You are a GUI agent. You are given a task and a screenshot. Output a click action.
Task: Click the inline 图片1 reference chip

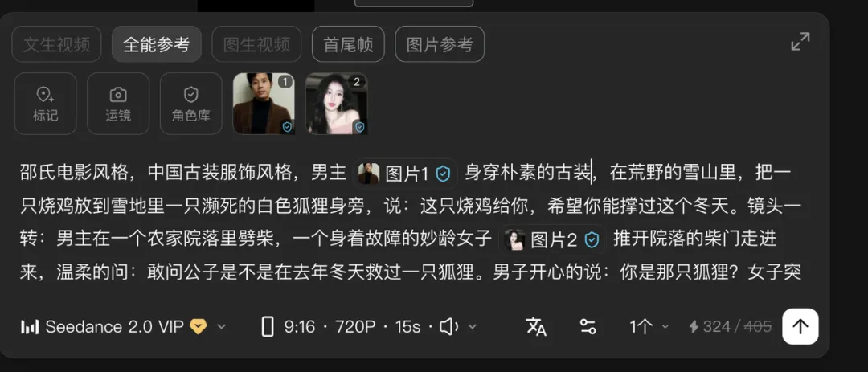pos(405,174)
